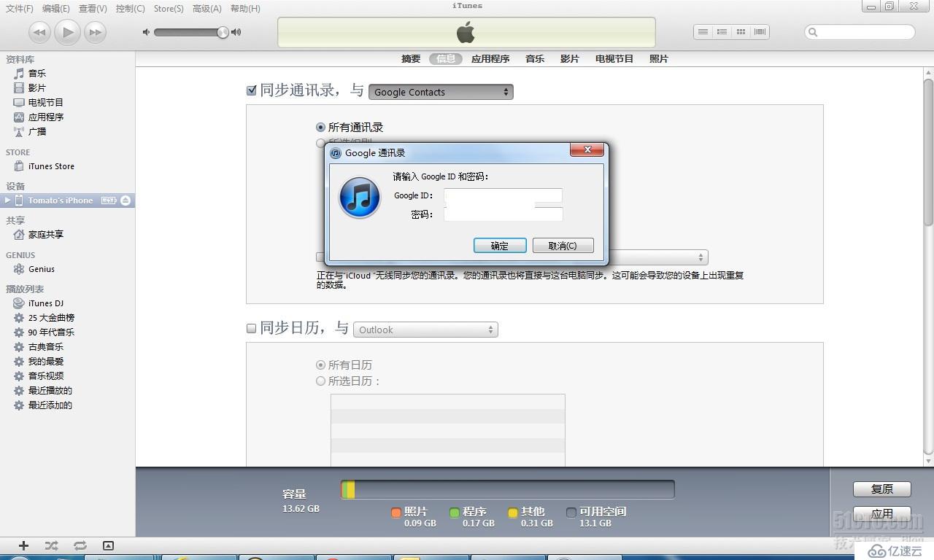This screenshot has width=934, height=560.
Task: Click 取消(C) in Google dialog
Action: 563,246
